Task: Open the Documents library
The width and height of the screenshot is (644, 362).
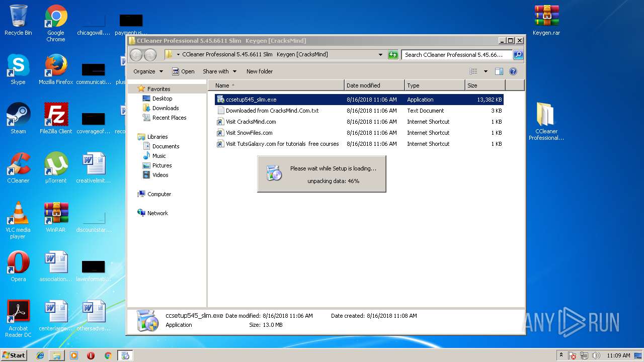Action: pos(166,146)
